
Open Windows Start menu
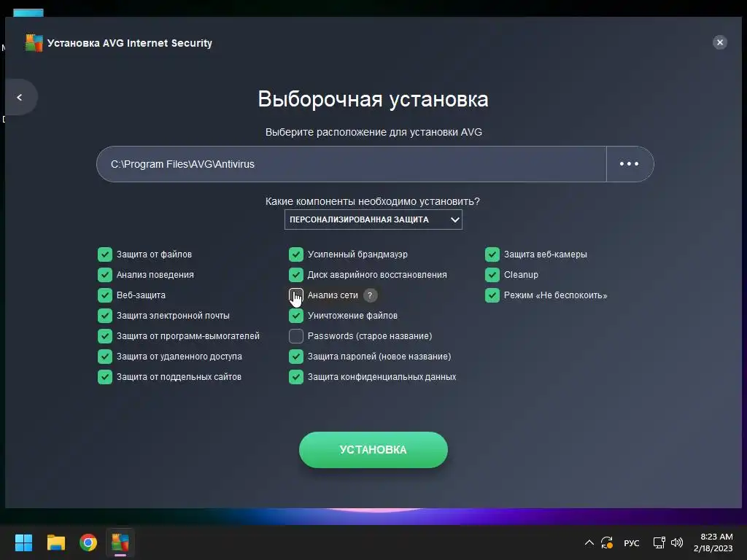point(23,542)
